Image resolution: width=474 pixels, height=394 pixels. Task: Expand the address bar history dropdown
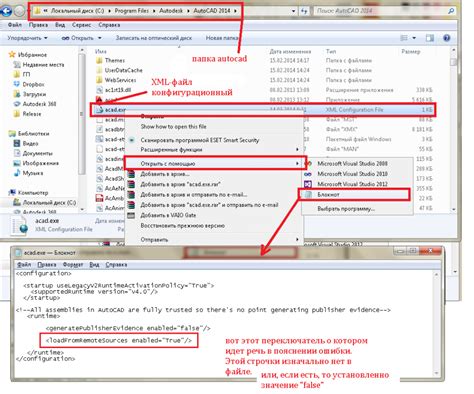[x=293, y=11]
